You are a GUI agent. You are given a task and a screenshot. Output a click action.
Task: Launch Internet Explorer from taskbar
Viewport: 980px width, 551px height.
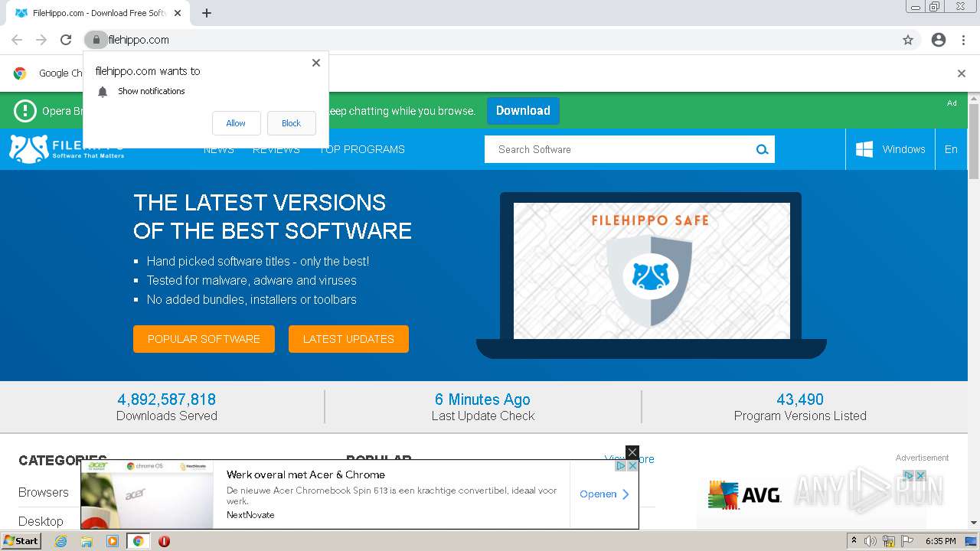pos(60,541)
